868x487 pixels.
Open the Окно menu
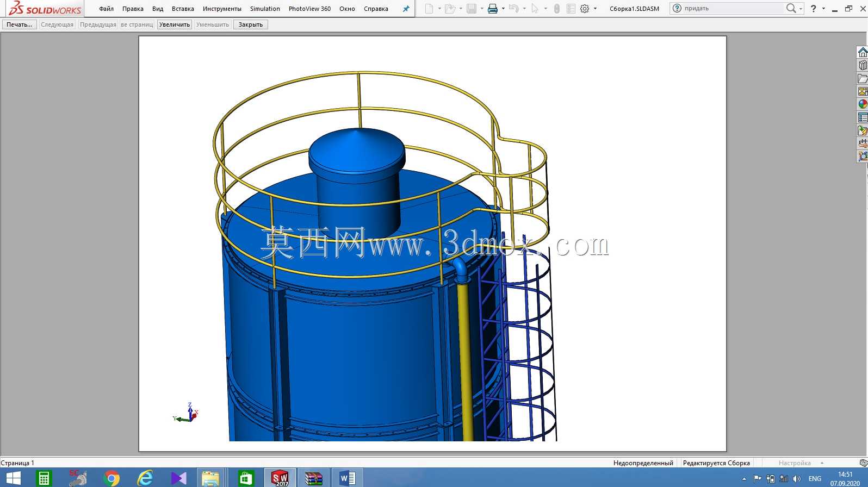[x=347, y=9]
